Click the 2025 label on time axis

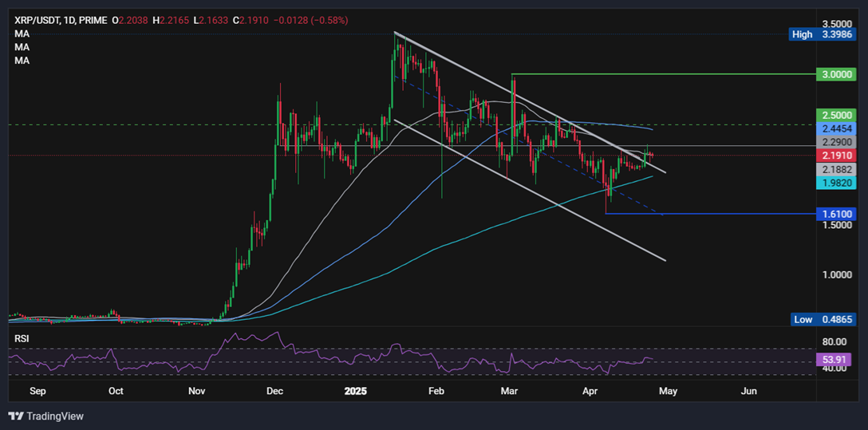pyautogui.click(x=355, y=391)
